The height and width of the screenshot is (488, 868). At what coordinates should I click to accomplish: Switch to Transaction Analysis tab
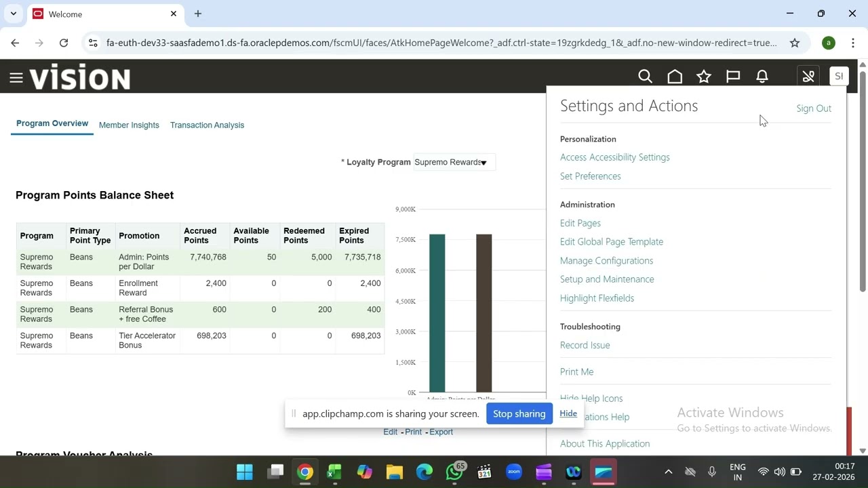(x=207, y=125)
